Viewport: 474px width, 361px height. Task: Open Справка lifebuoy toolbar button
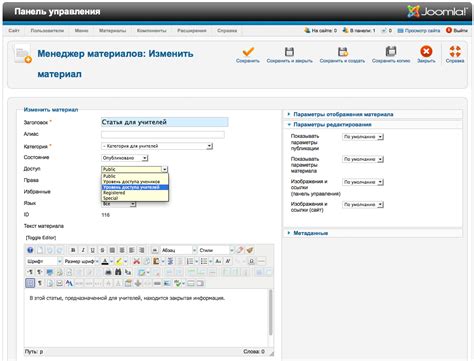tap(455, 54)
